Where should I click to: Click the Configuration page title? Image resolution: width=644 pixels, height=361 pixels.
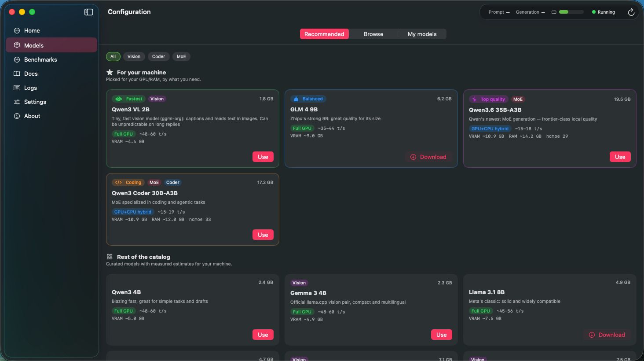tap(129, 12)
